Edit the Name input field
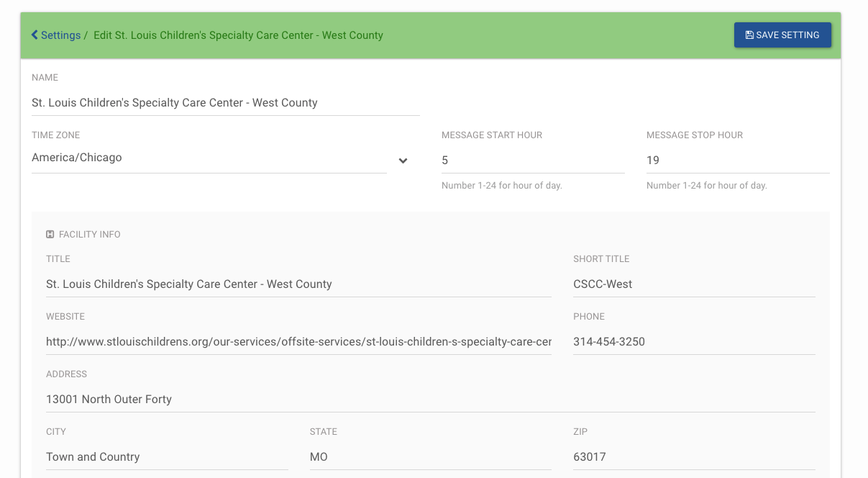Image resolution: width=868 pixels, height=478 pixels. [x=225, y=103]
